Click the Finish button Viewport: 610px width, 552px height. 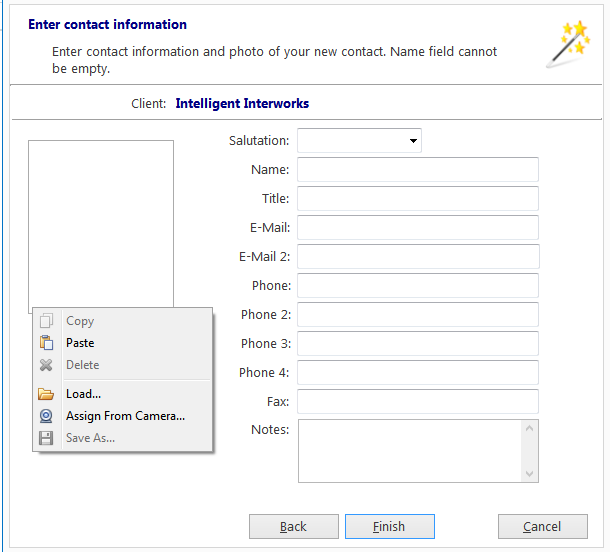(x=390, y=526)
